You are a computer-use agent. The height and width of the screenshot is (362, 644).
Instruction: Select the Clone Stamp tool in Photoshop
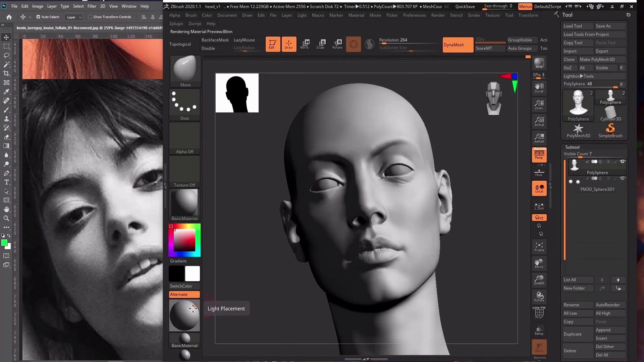6,119
